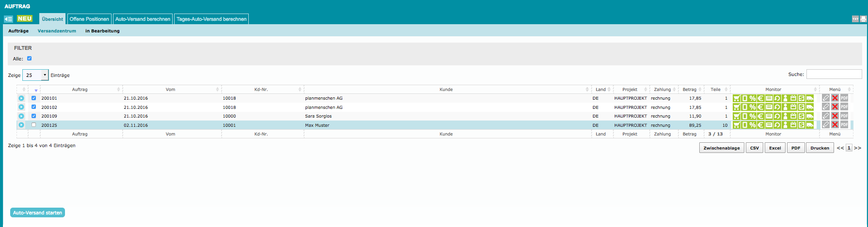Screen dimensions: 868x227
Task: Click into the Suche search field
Action: pos(834,74)
